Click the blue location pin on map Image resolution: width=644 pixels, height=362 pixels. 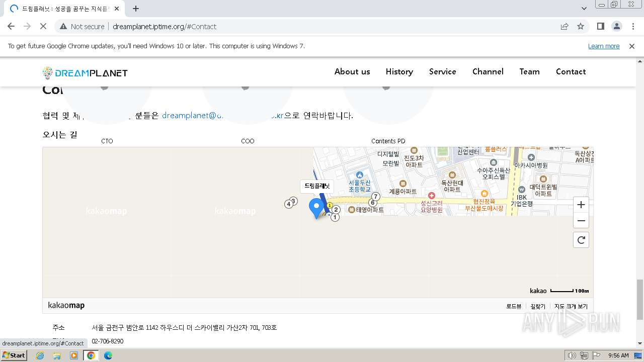[316, 208]
